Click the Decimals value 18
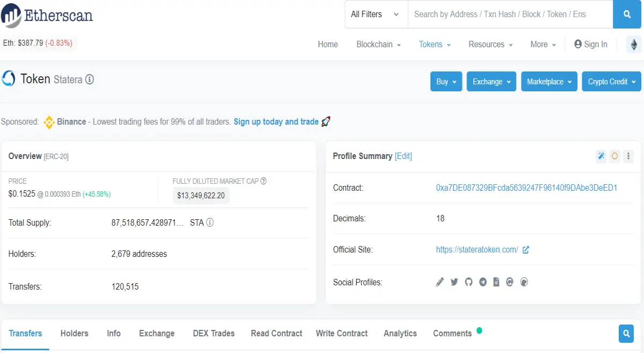Viewport: 644px width, 353px height. (x=440, y=219)
